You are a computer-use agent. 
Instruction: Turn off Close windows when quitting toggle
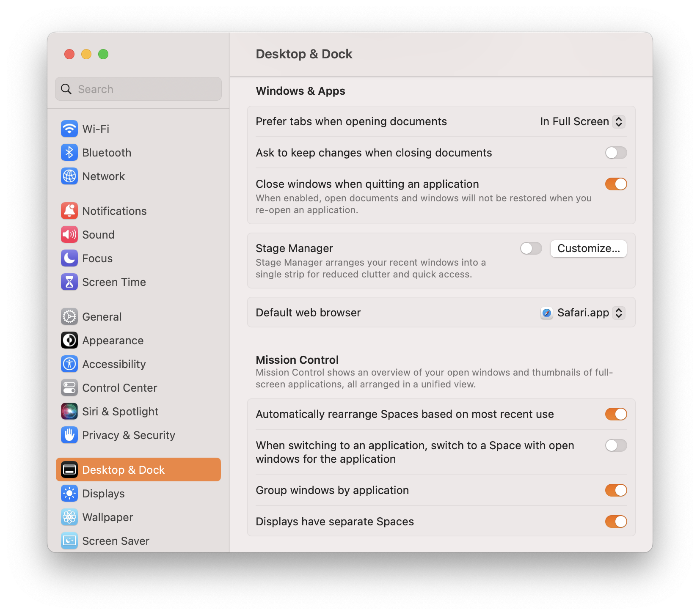coord(616,184)
